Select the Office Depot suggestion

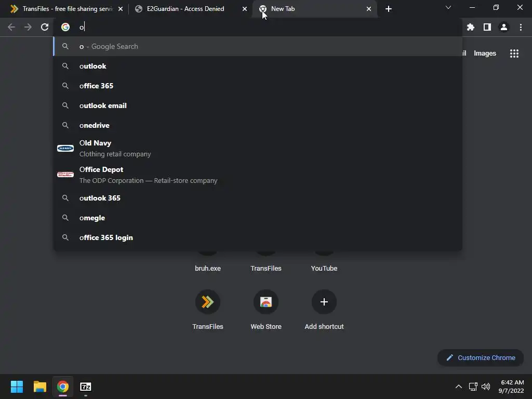(258, 175)
